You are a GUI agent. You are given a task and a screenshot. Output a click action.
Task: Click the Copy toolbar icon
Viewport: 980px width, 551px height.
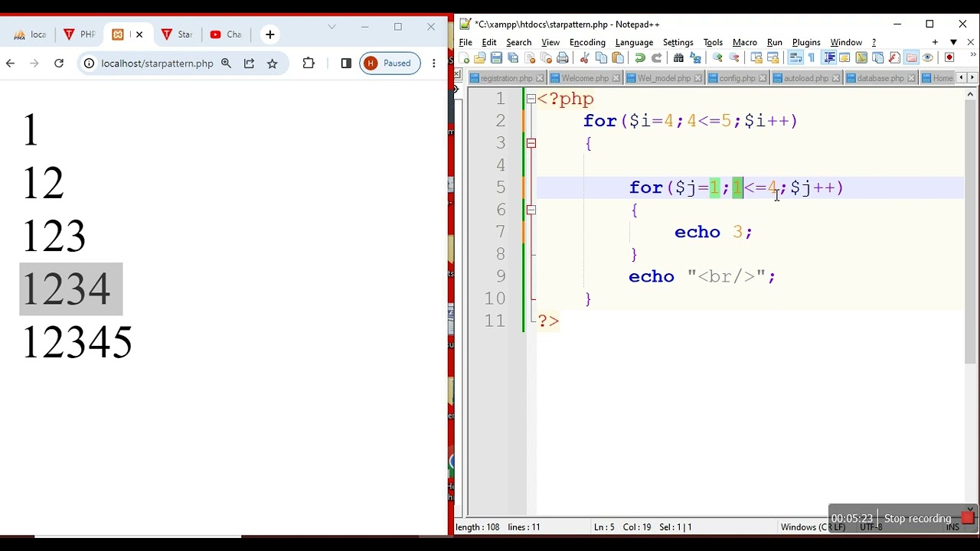601,57
